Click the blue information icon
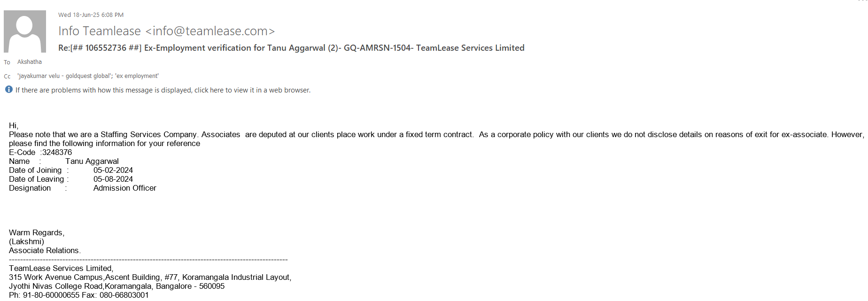 click(9, 90)
